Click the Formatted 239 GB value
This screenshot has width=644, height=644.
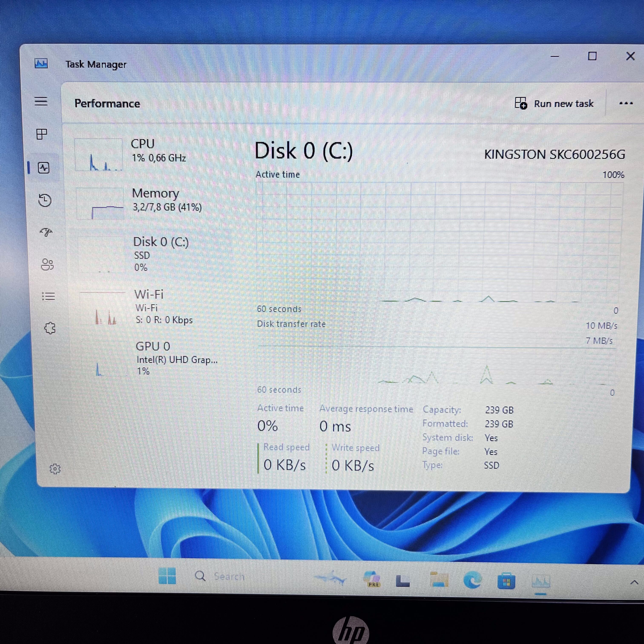pos(499,424)
